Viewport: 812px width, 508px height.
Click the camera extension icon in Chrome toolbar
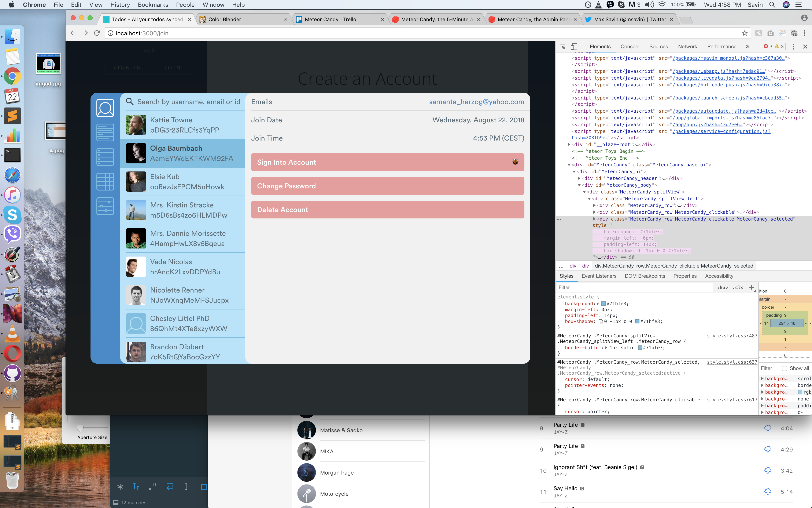(770, 33)
